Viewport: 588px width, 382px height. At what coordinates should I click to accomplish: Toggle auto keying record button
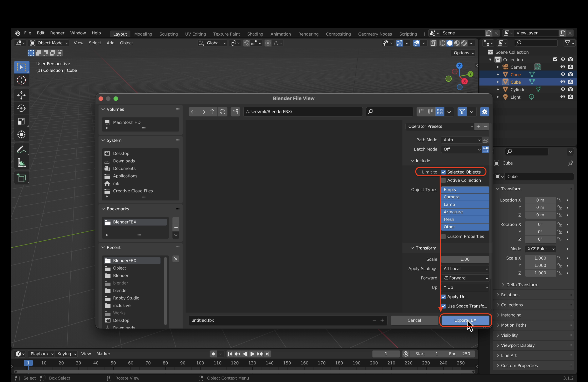[x=213, y=354]
